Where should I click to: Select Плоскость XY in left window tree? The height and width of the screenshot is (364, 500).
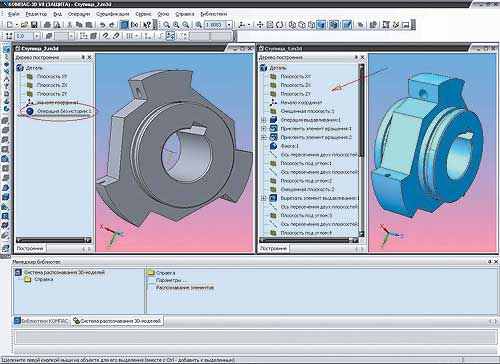pyautogui.click(x=51, y=76)
